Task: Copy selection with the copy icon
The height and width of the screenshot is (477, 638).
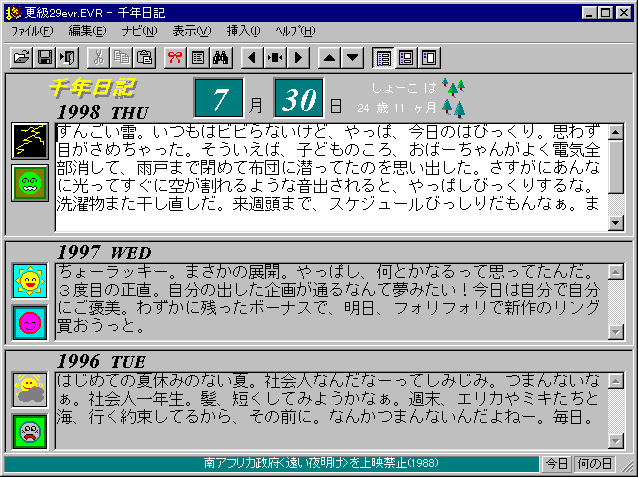Action: (x=121, y=58)
